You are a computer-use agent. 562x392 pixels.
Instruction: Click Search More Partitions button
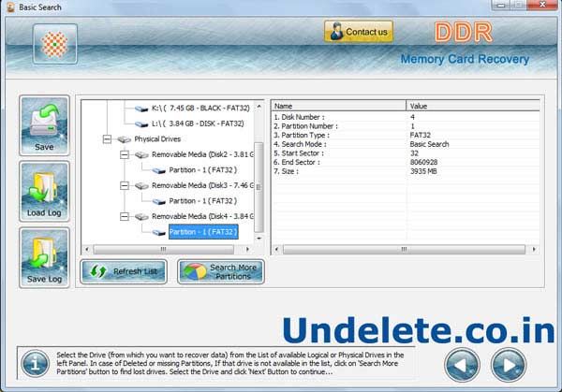(x=221, y=271)
